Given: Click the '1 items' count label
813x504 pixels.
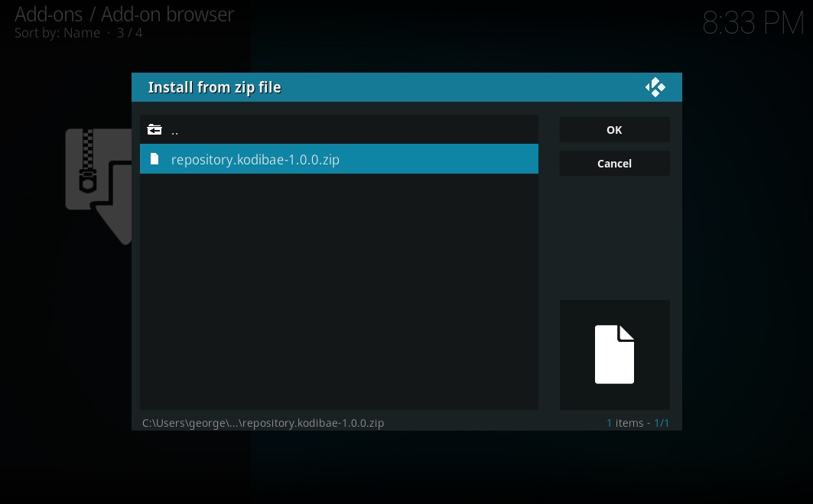Looking at the screenshot, I should [625, 423].
